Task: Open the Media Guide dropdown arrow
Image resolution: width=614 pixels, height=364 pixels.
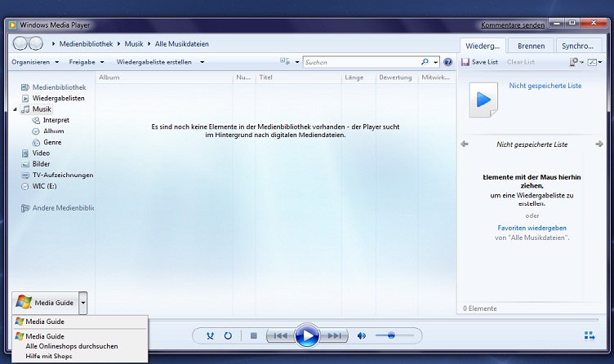Action: pos(83,303)
